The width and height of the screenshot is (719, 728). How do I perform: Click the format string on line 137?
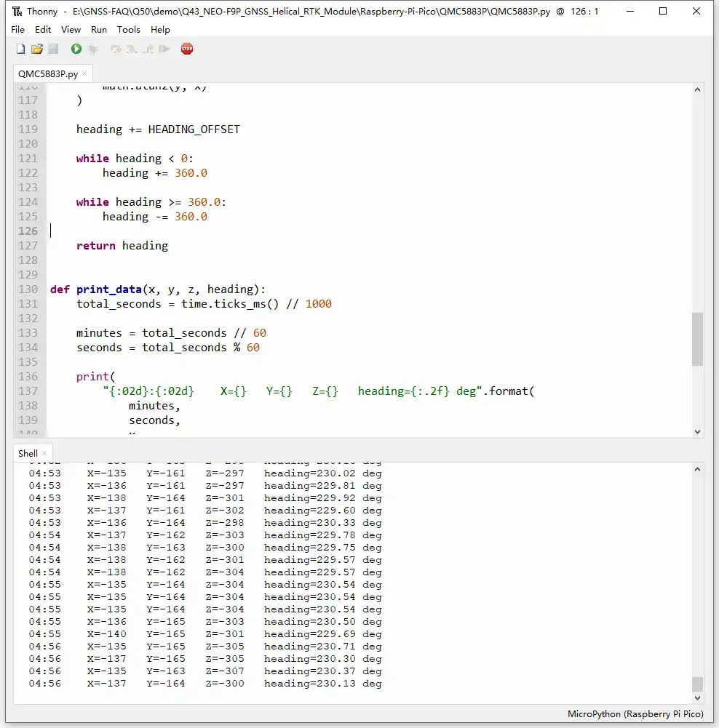click(292, 391)
